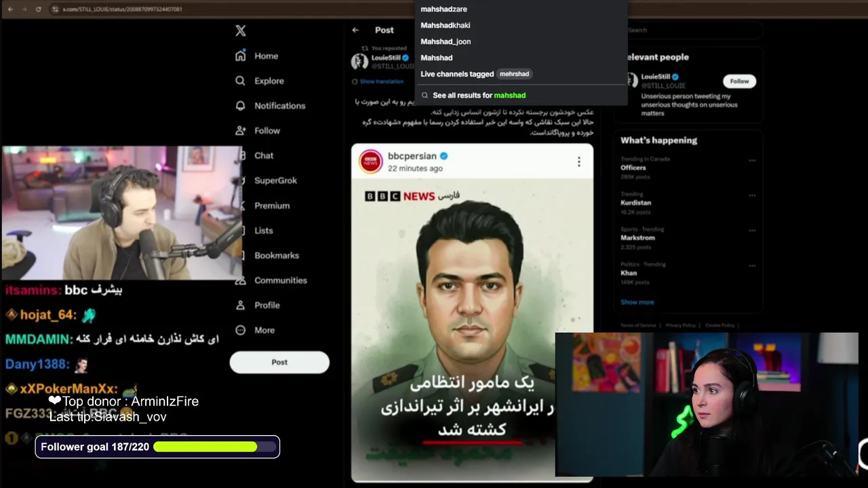Open Chat in the X sidebar
The image size is (868, 488).
pos(264,155)
